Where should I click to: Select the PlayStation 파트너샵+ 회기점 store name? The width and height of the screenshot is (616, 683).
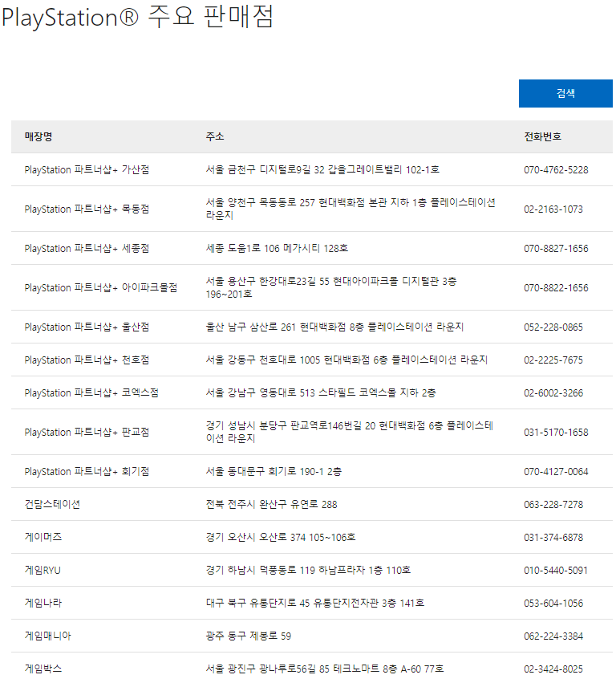click(x=87, y=471)
